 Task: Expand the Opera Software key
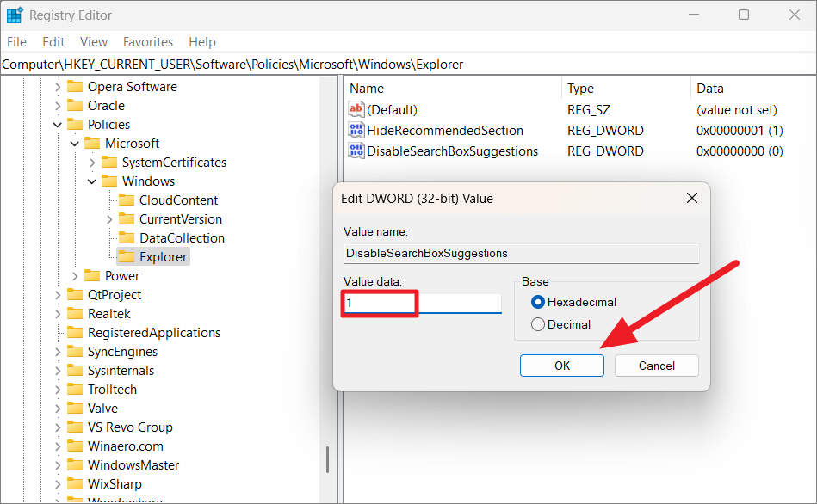click(58, 87)
